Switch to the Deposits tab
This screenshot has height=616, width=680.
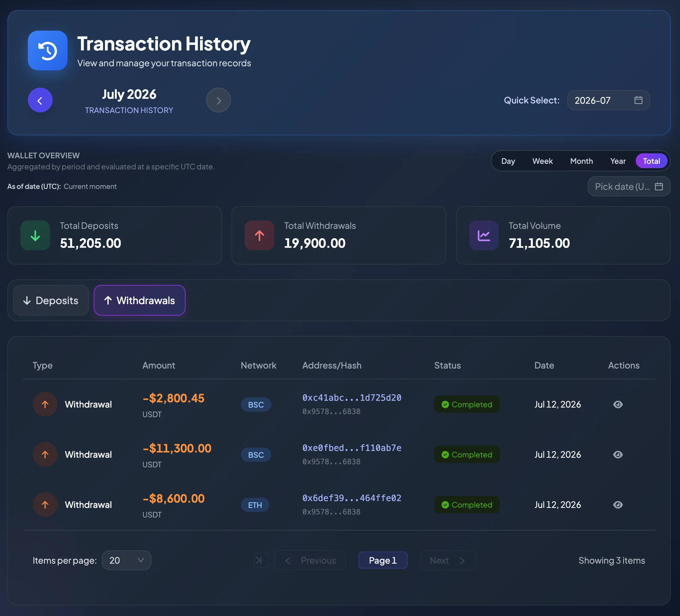tap(51, 300)
